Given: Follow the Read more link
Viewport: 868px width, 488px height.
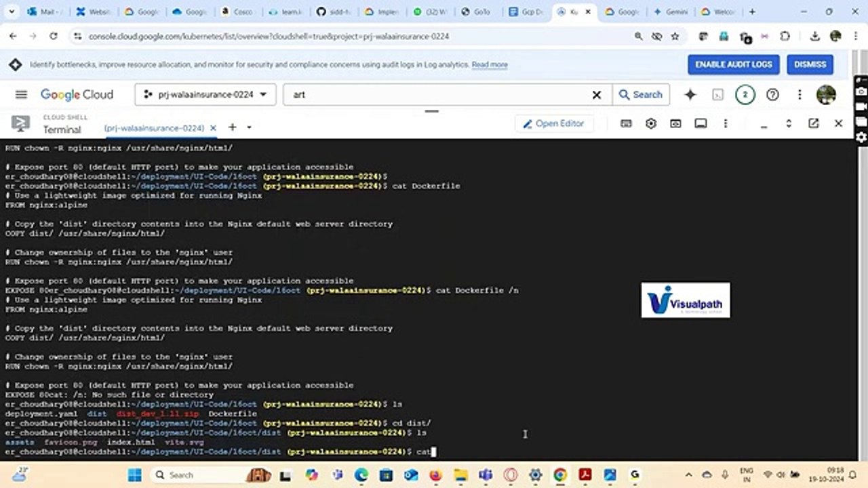Looking at the screenshot, I should point(490,65).
